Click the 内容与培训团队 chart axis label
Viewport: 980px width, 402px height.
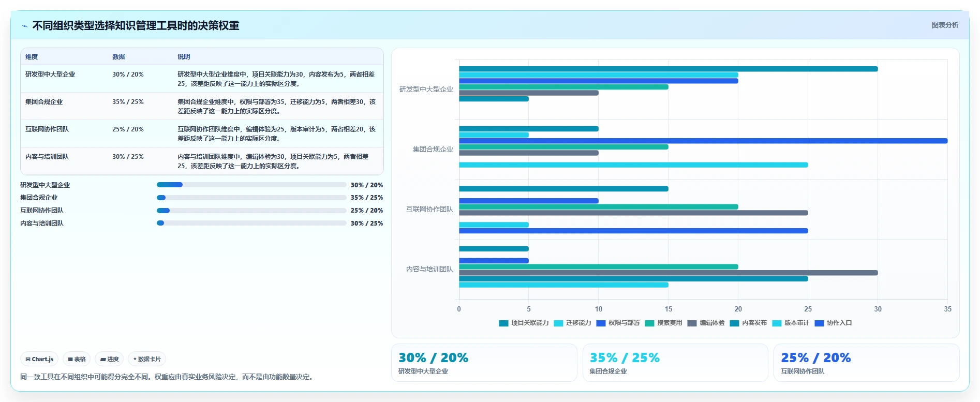(429, 270)
